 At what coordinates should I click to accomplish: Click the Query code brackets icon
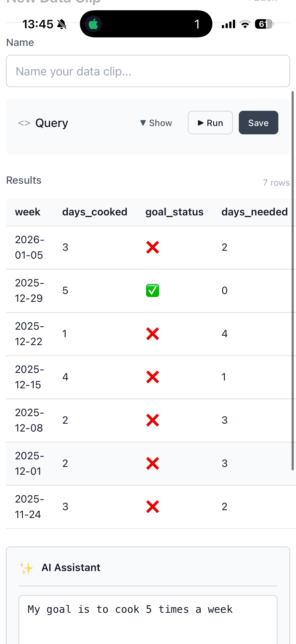click(x=24, y=123)
